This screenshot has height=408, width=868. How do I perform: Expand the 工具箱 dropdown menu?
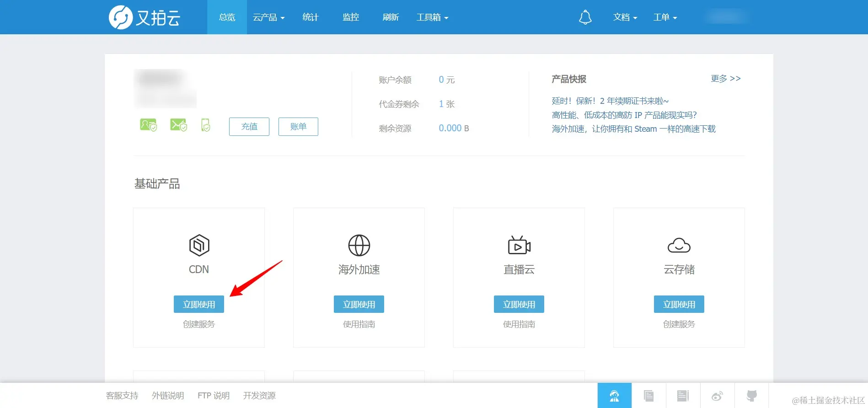click(x=432, y=17)
